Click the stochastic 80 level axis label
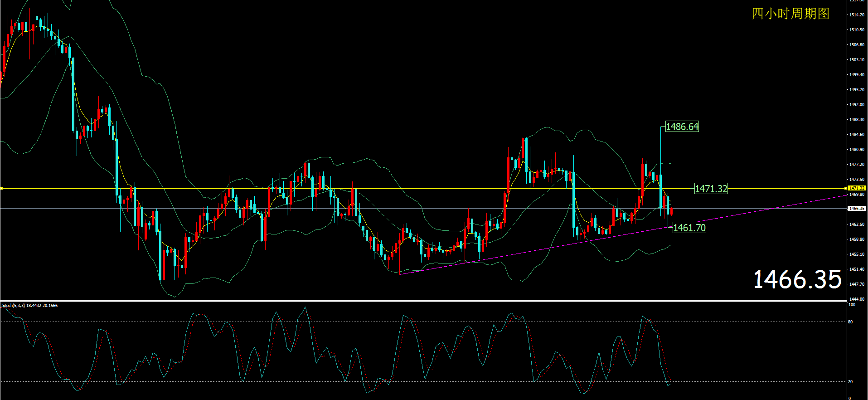Image resolution: width=868 pixels, height=400 pixels. pyautogui.click(x=850, y=322)
